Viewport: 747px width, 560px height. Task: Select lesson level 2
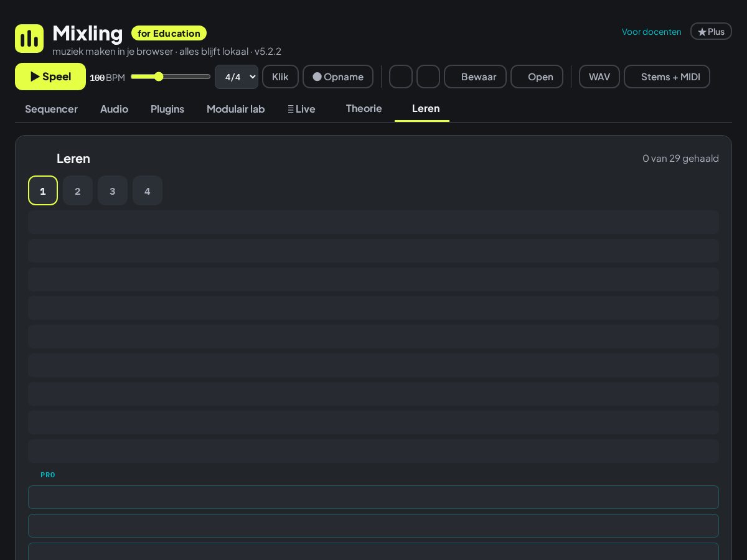pos(78,190)
